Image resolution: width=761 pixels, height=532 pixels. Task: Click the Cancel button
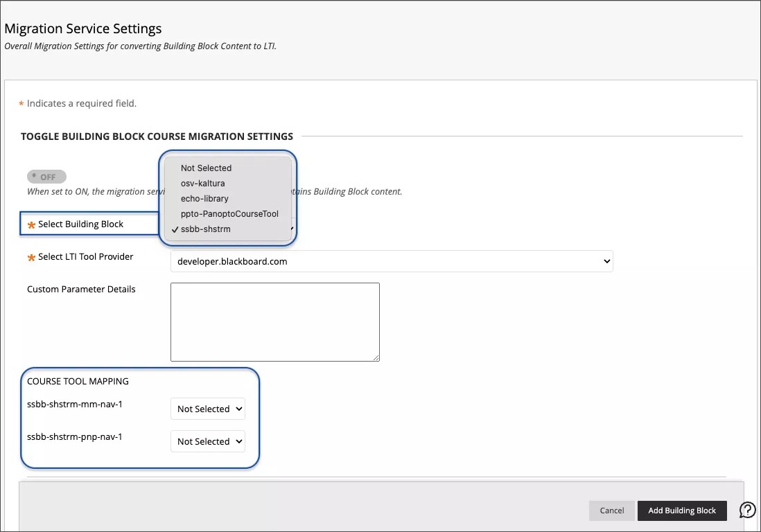pos(611,510)
